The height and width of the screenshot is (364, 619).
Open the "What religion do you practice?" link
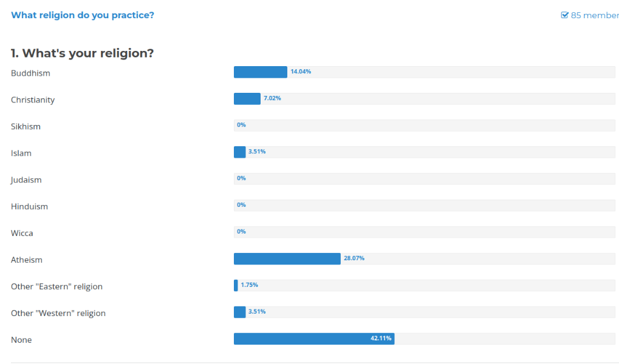click(83, 15)
